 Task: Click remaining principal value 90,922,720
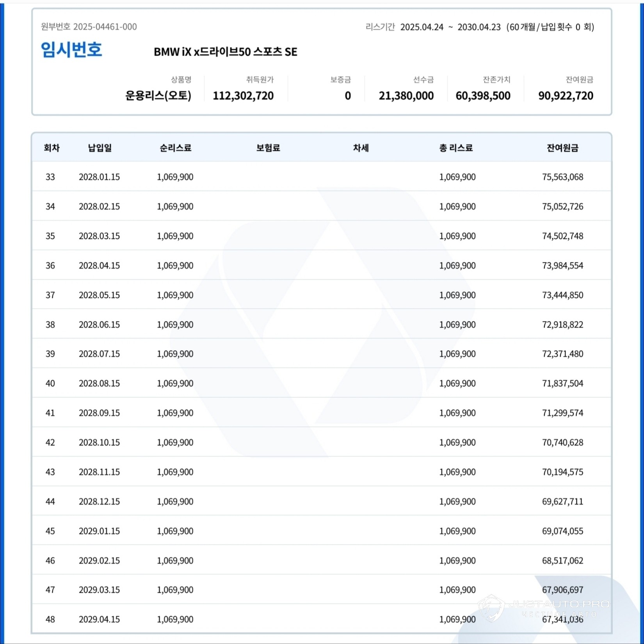coord(566,96)
